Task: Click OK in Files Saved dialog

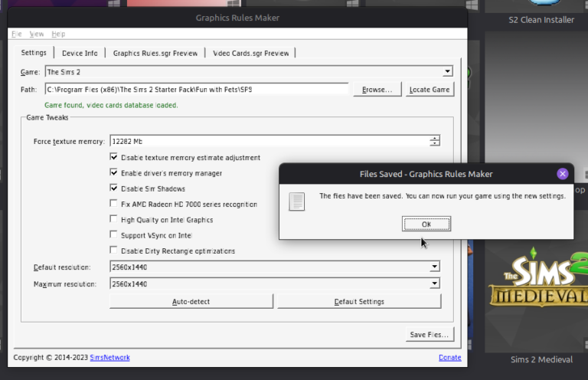Action: click(x=426, y=224)
